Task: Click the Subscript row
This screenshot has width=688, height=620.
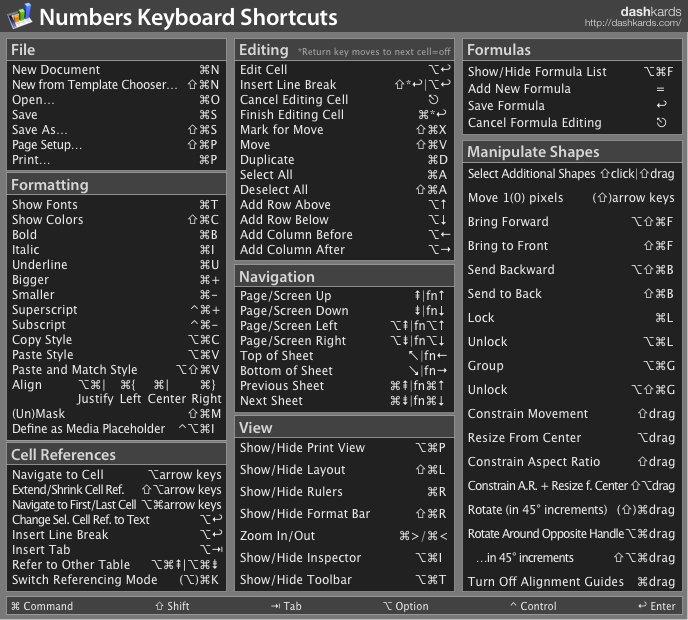Action: coord(116,325)
